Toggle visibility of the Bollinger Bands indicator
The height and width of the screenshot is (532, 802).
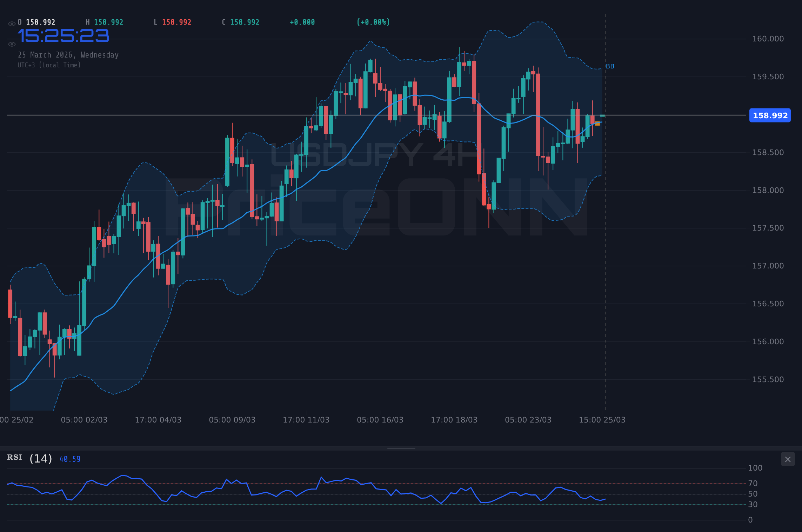tap(12, 44)
